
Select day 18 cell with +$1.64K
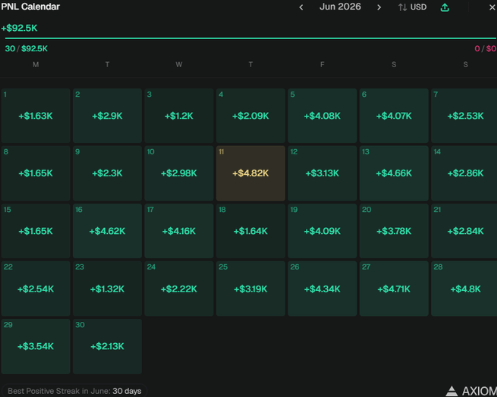point(251,231)
